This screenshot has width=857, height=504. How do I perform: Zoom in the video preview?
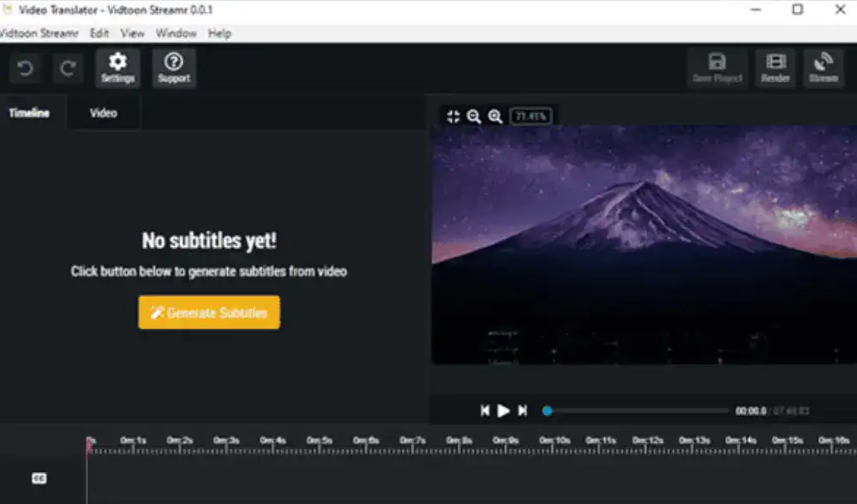(494, 117)
